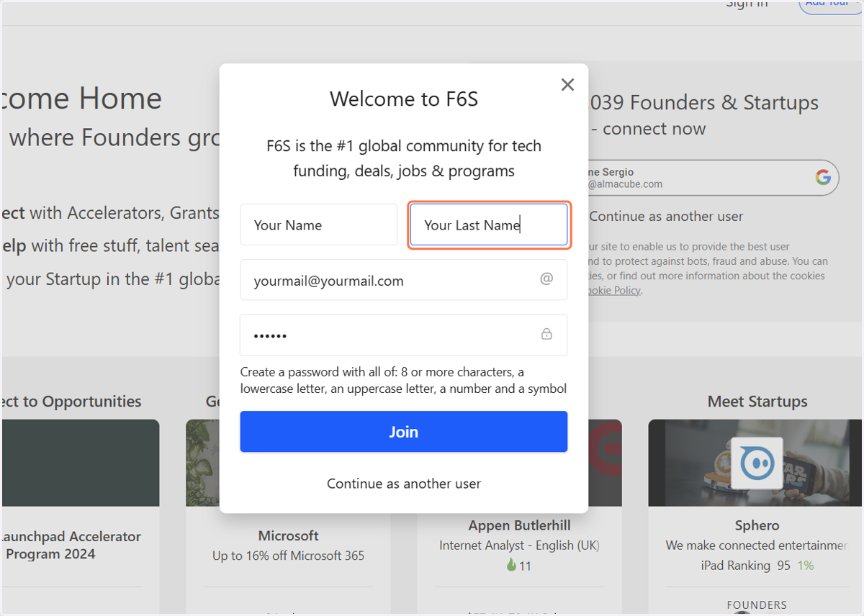
Task: Open the Microsoft card plant image
Action: tap(203, 463)
